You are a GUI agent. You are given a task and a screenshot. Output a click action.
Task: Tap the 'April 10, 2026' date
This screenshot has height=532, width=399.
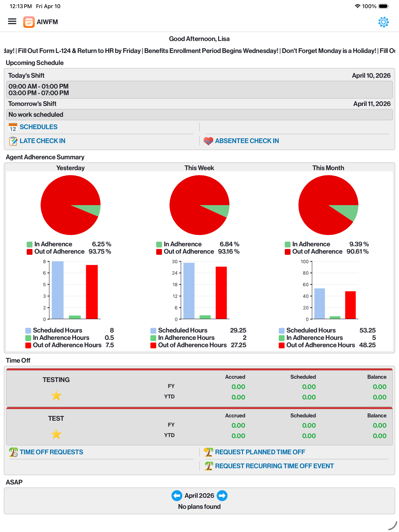[x=371, y=76]
